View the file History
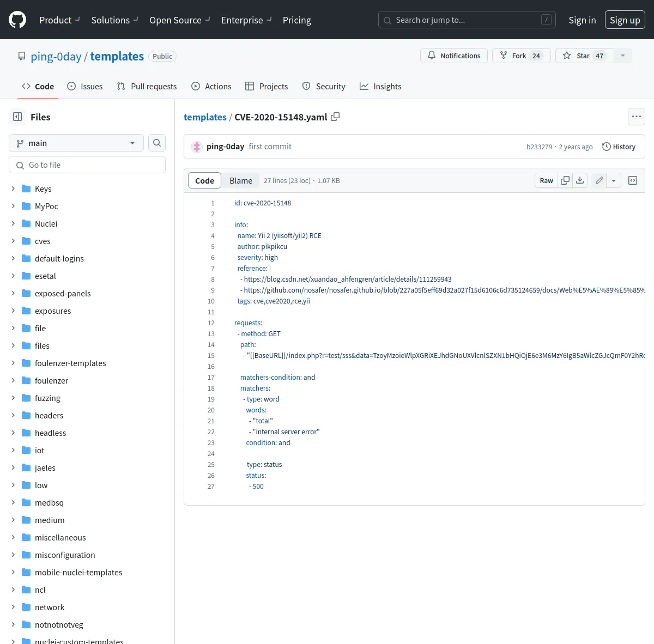The height and width of the screenshot is (644, 654). coord(619,147)
